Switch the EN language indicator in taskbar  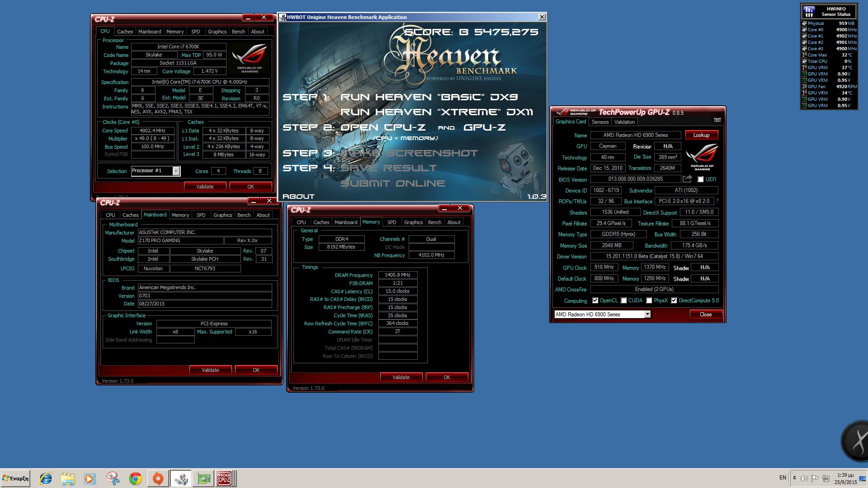[x=783, y=478]
